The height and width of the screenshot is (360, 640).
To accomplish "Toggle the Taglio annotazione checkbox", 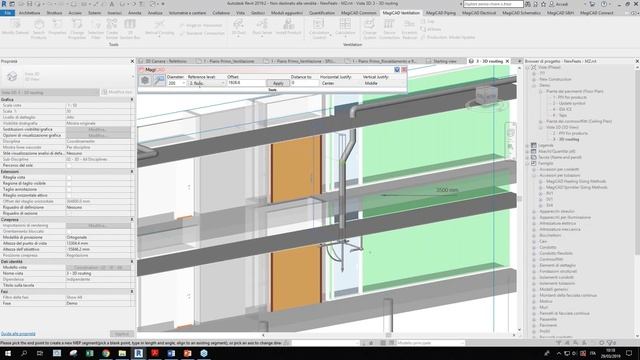I will pos(69,189).
